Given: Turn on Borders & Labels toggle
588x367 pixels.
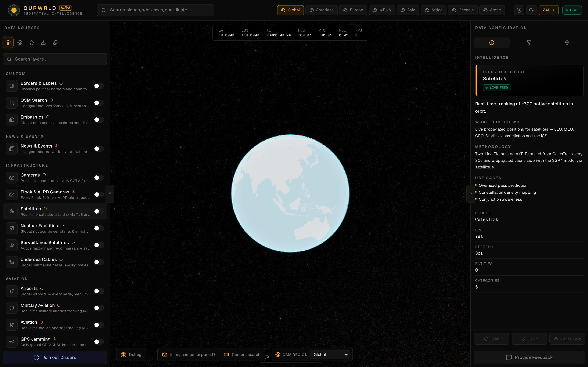Looking at the screenshot, I should click(99, 86).
